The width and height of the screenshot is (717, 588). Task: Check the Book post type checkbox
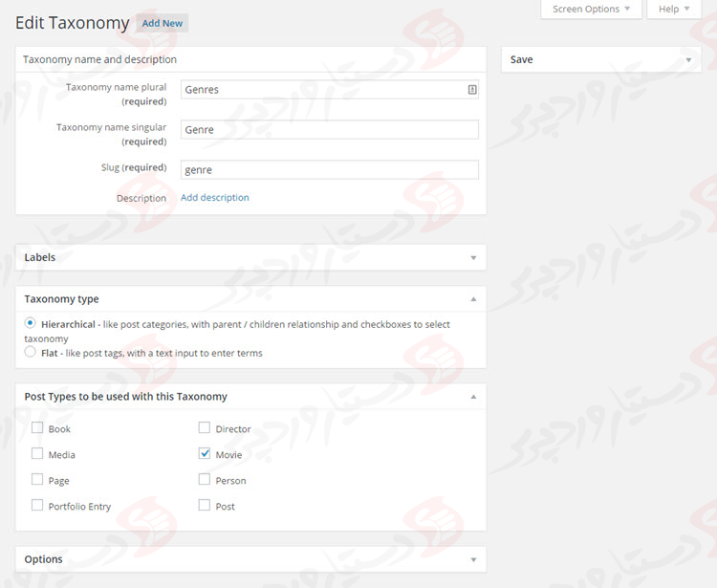coord(37,427)
